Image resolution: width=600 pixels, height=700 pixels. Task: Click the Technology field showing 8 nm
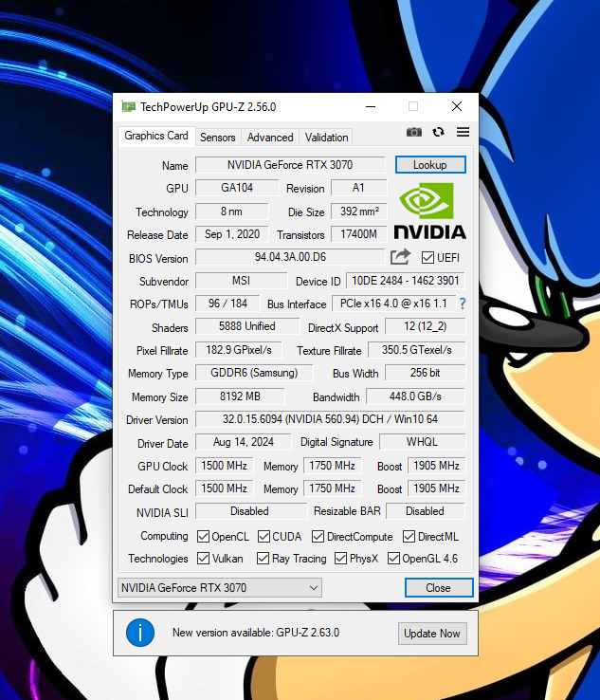click(232, 212)
